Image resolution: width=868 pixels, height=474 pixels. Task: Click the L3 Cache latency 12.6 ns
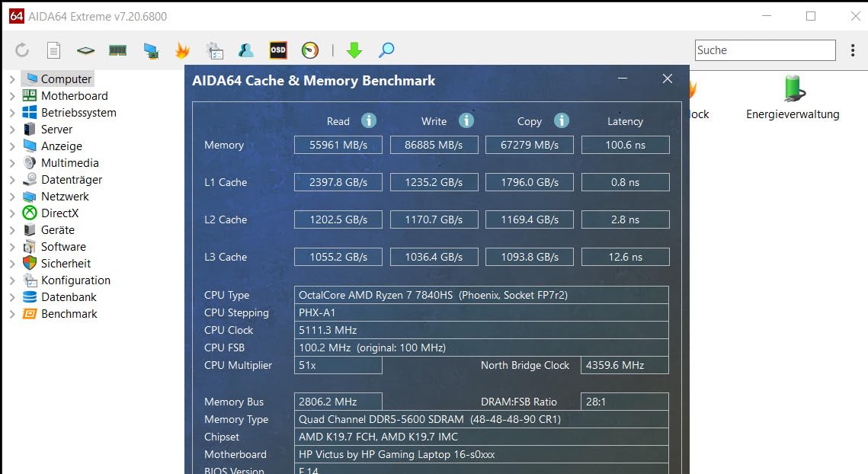626,257
